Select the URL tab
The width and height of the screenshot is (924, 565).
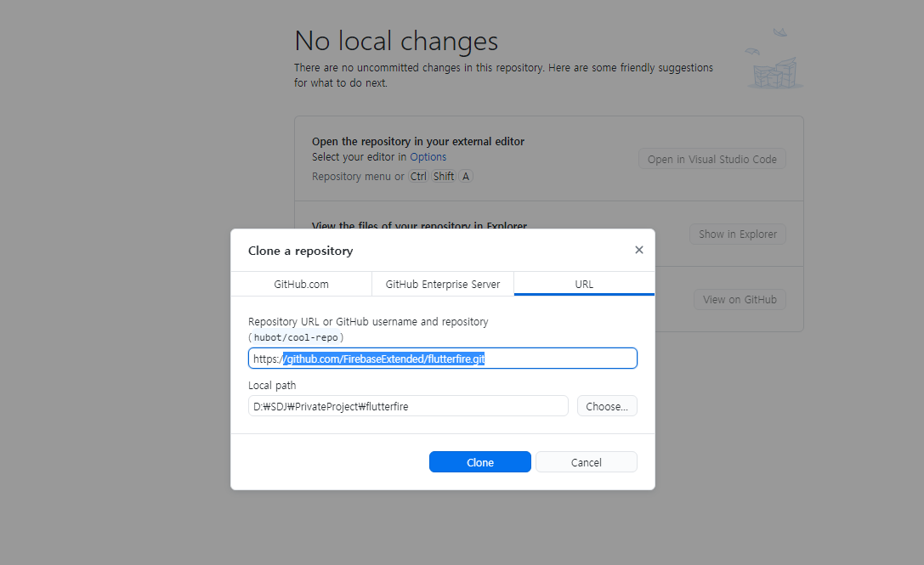(584, 284)
